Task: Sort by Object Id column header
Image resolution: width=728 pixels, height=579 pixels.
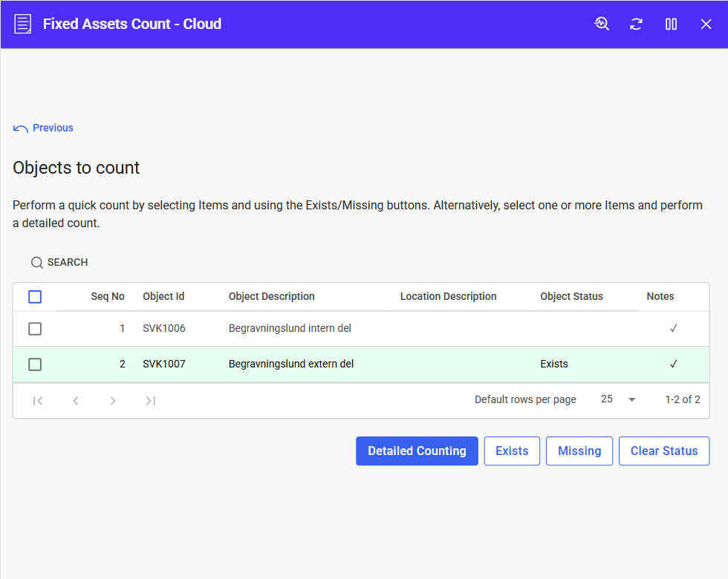Action: pos(163,296)
